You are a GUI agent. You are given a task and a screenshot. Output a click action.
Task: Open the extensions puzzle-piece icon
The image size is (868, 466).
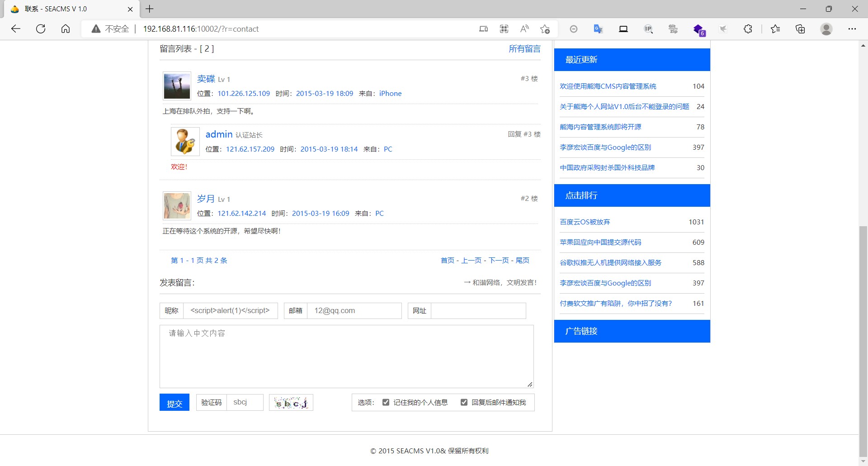click(748, 29)
